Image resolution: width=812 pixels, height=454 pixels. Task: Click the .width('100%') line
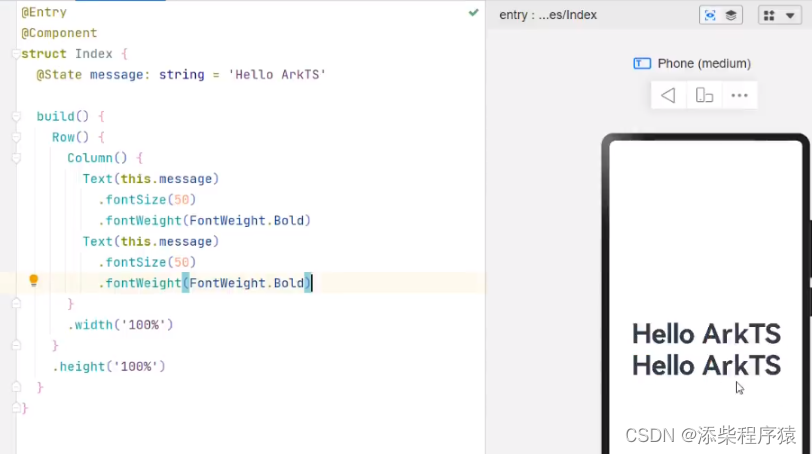121,325
